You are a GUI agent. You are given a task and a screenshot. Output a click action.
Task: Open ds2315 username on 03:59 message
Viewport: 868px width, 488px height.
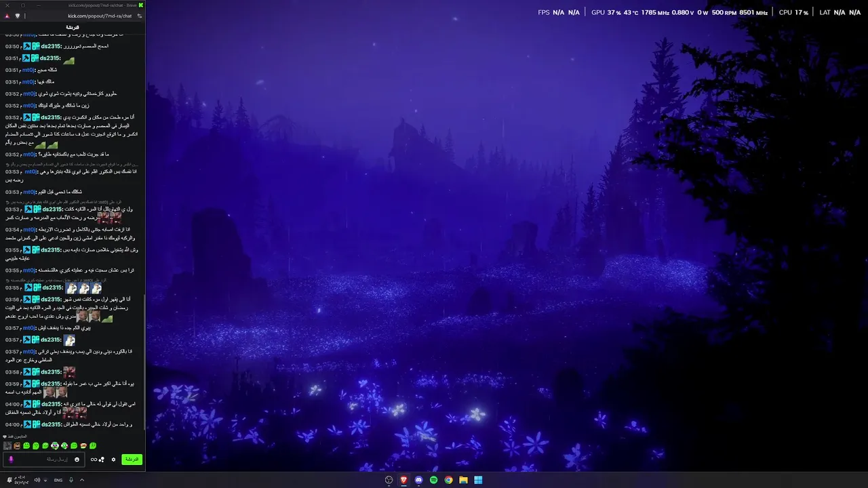[x=51, y=384]
